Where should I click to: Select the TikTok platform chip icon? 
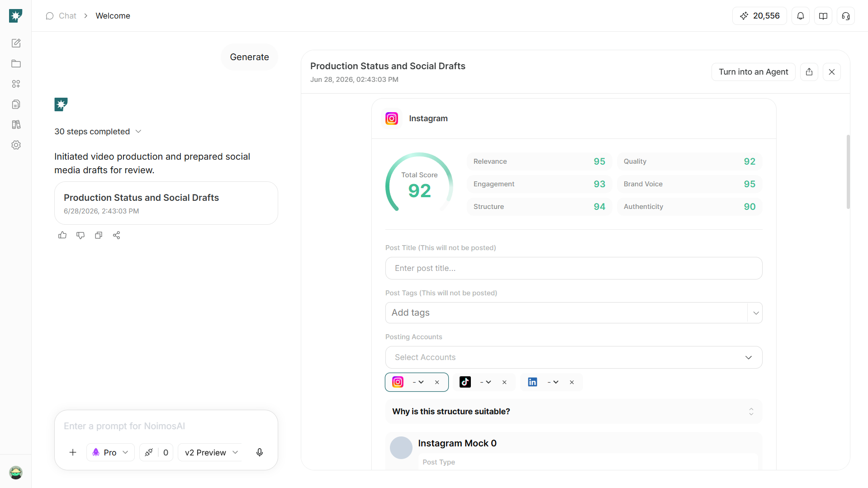click(x=465, y=382)
